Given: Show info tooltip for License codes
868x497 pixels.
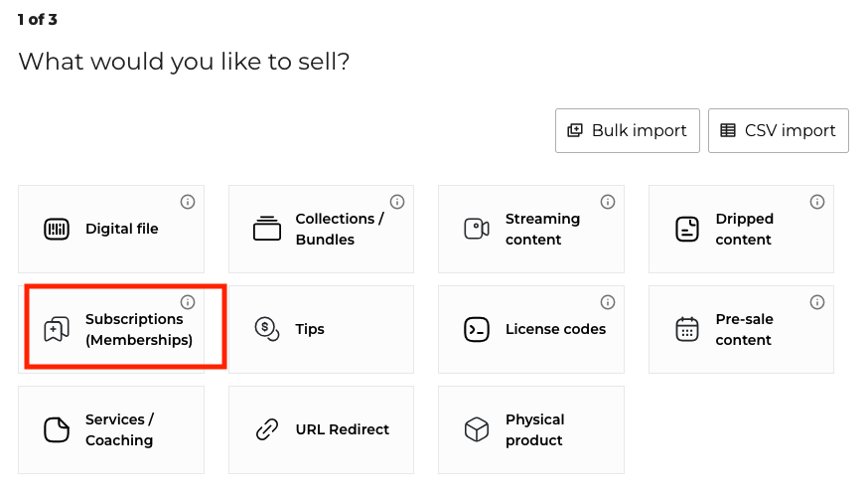Looking at the screenshot, I should click(608, 302).
